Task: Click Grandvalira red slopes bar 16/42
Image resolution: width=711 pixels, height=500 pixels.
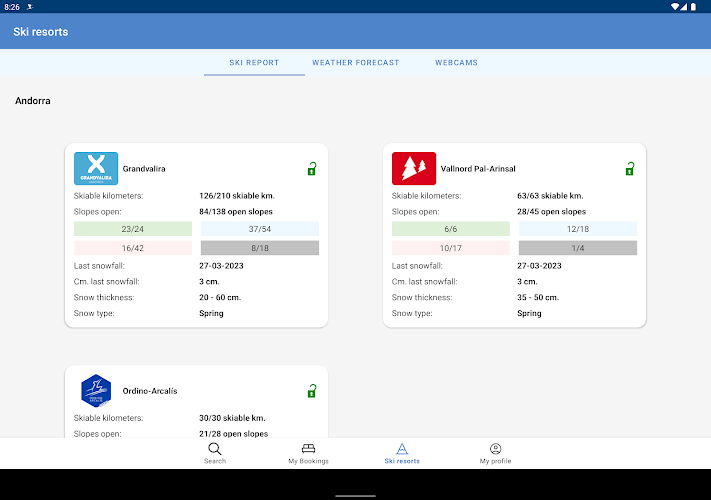Action: tap(133, 248)
